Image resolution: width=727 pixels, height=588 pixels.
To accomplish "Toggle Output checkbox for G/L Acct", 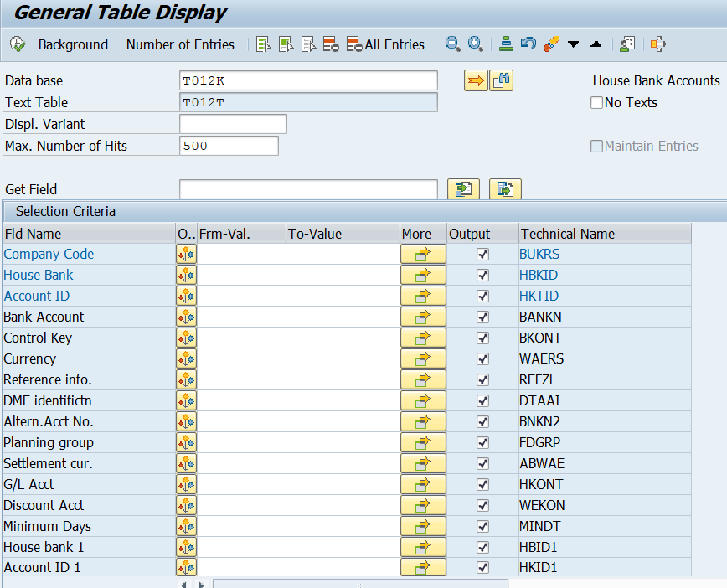I will point(482,485).
